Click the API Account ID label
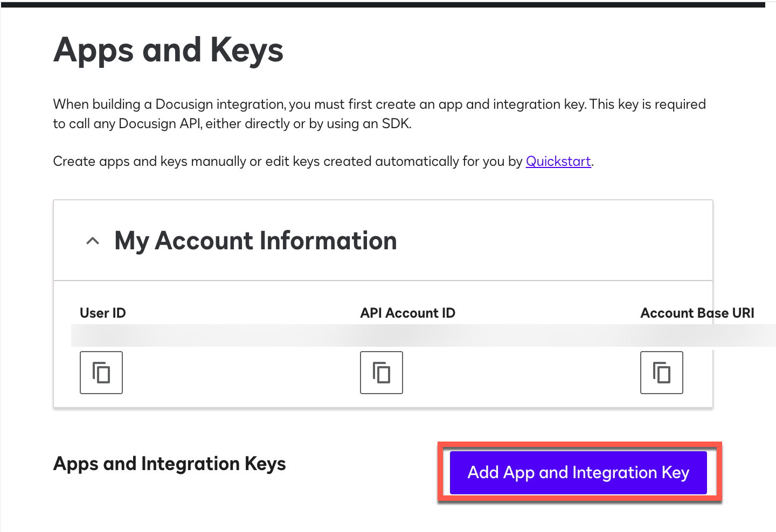 click(408, 313)
